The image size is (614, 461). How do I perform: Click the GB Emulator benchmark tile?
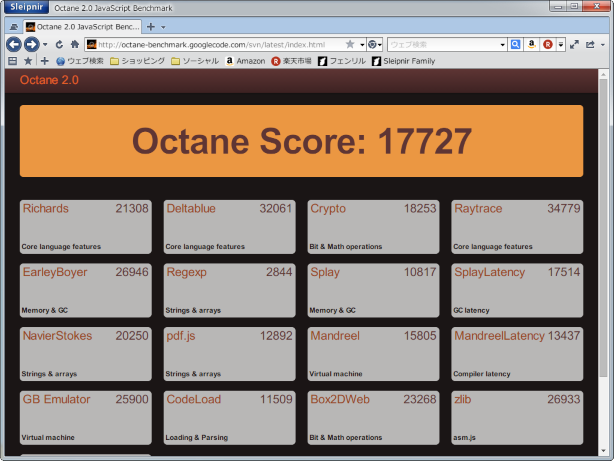pyautogui.click(x=86, y=418)
